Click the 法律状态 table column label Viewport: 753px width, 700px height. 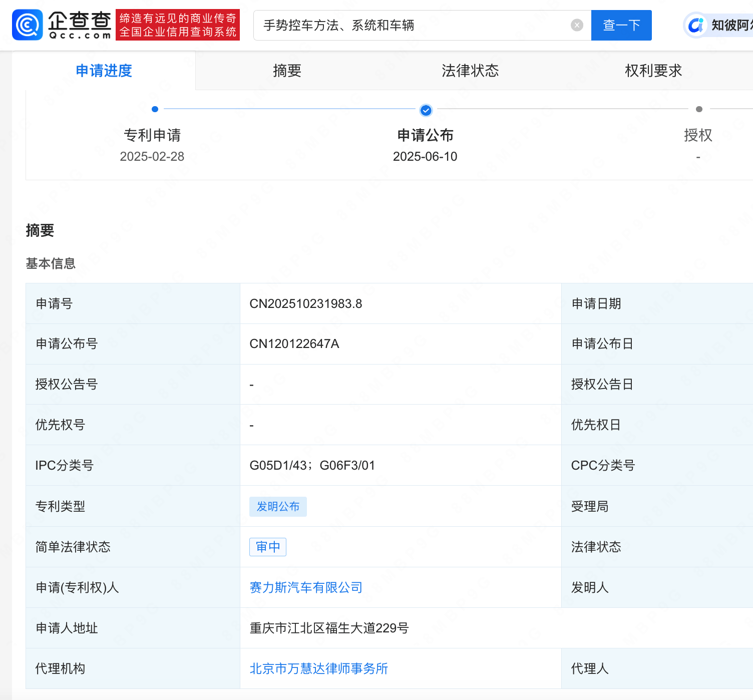click(596, 547)
